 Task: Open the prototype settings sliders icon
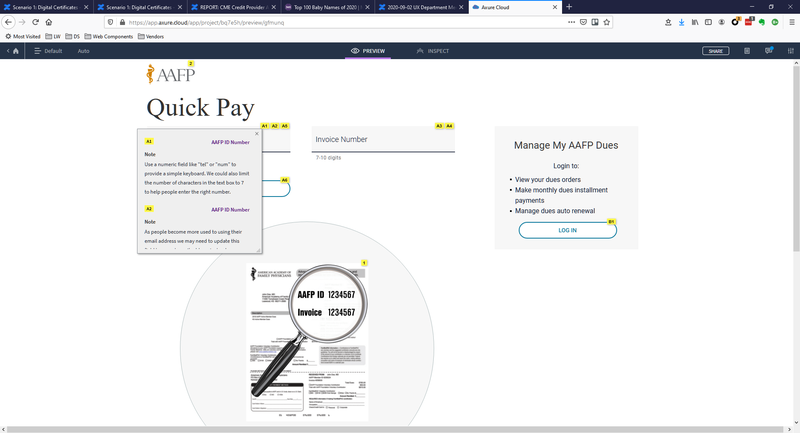pos(791,51)
